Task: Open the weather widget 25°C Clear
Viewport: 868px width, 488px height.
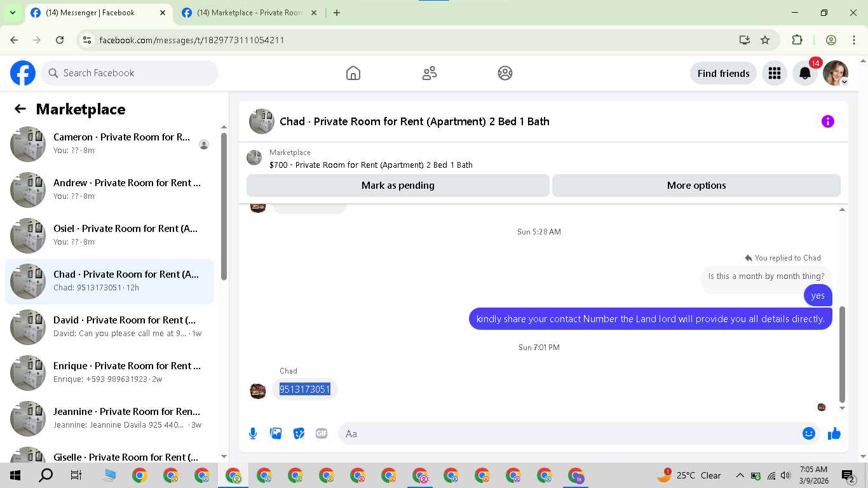Action: 689,475
